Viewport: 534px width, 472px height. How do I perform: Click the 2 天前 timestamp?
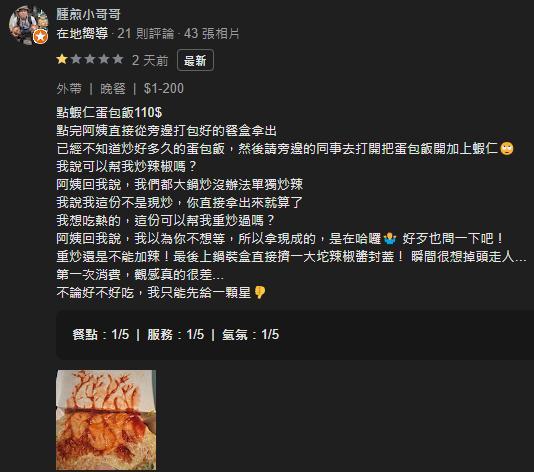click(150, 61)
